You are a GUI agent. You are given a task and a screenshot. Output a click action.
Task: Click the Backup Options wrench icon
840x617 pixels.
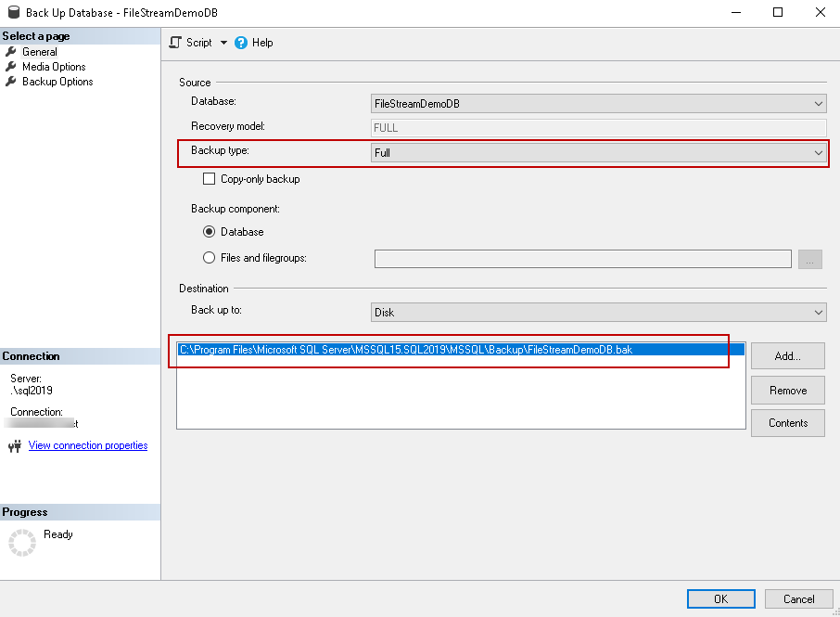click(x=11, y=82)
